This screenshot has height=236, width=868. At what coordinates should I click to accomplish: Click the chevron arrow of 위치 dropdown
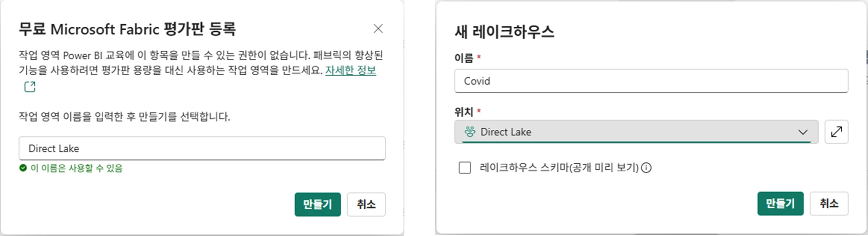pyautogui.click(x=803, y=132)
